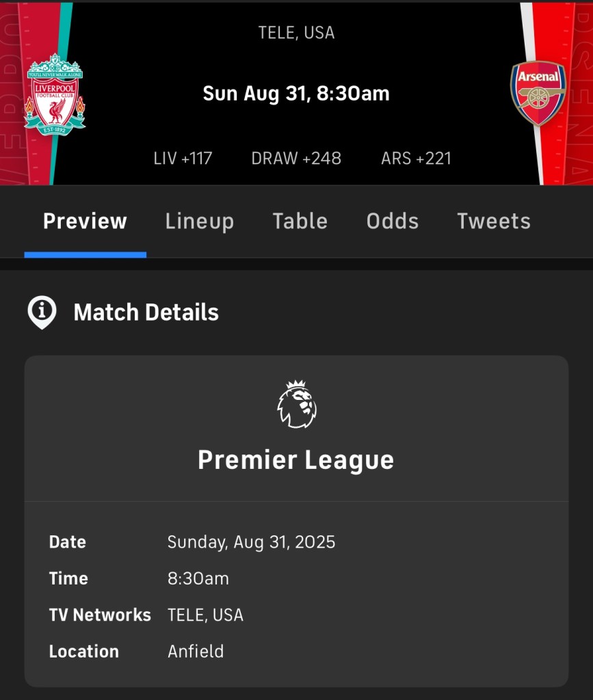Image resolution: width=593 pixels, height=700 pixels.
Task: Click the TV Networks TELE, USA value
Action: pos(205,615)
